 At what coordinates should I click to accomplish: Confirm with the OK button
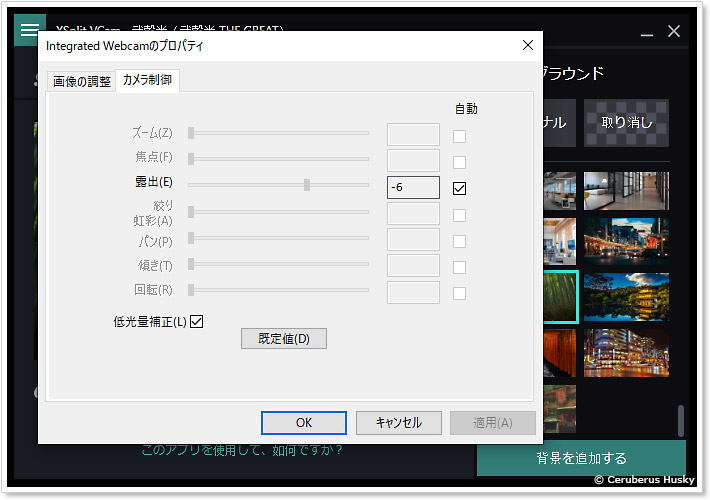click(x=304, y=423)
